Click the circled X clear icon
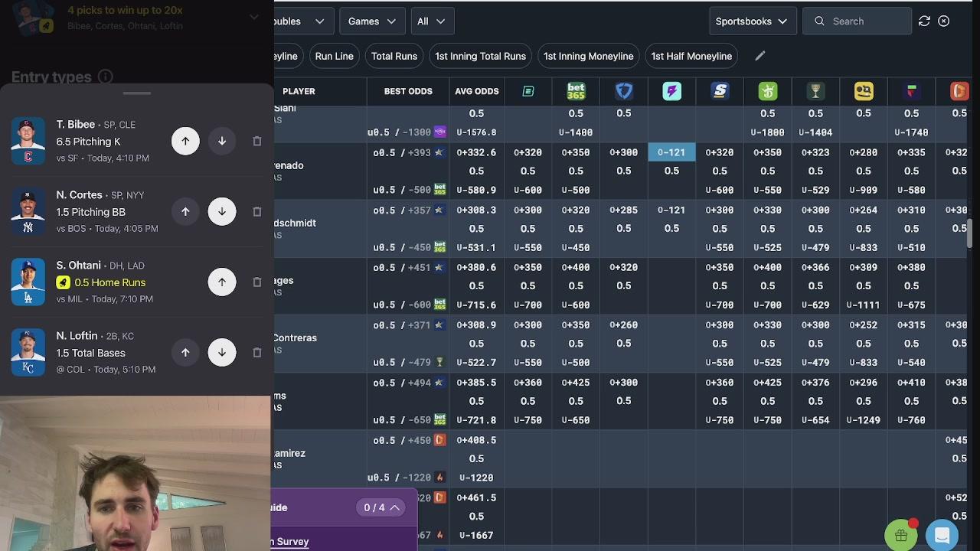 944,21
